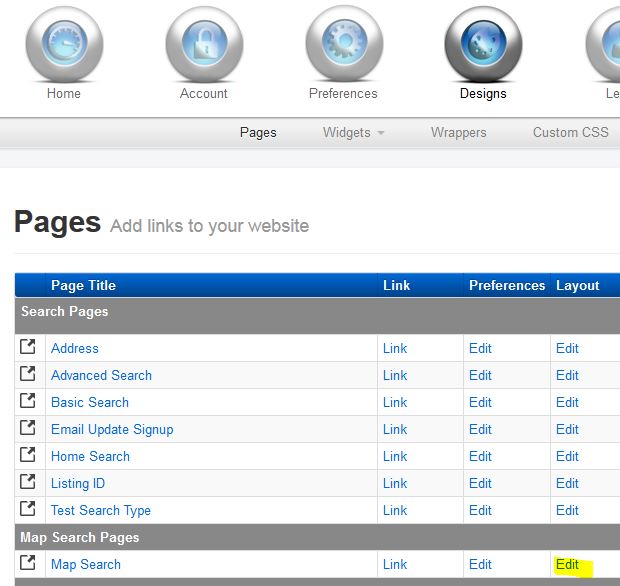Screen dimensions: 620x586
Task: Open the Basic Search page title
Action: [x=90, y=403]
